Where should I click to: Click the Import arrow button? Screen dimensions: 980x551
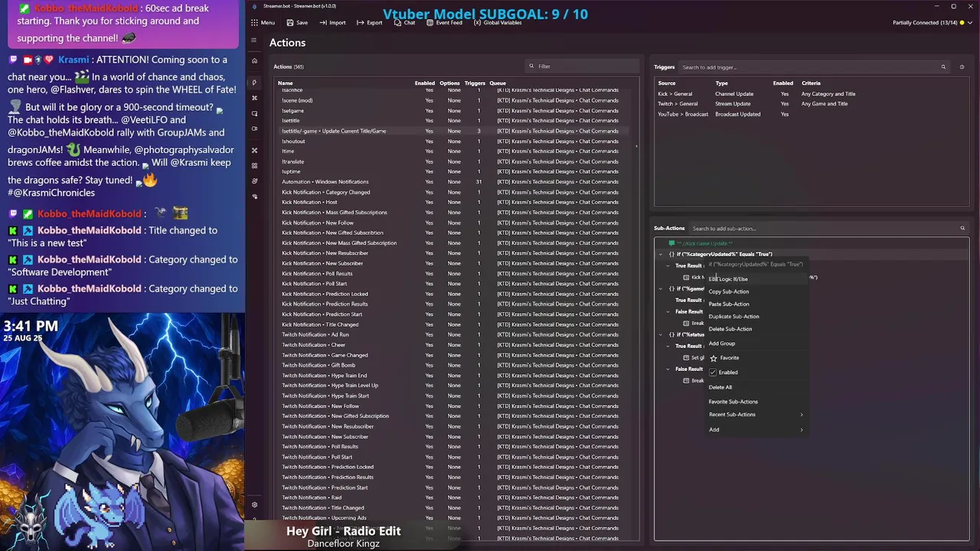332,23
